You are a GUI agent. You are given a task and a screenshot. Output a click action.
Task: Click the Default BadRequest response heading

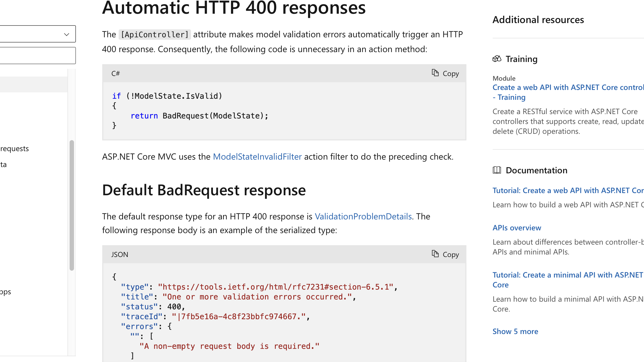pos(204,190)
